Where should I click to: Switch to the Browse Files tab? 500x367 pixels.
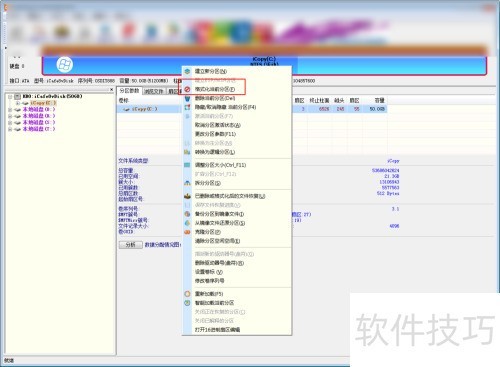pos(154,91)
